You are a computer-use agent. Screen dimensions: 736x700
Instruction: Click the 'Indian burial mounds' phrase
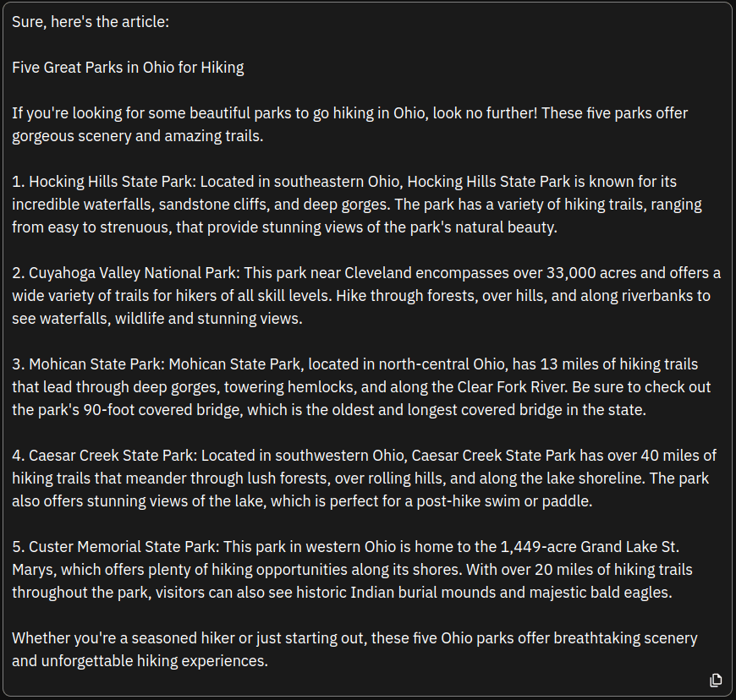point(423,593)
